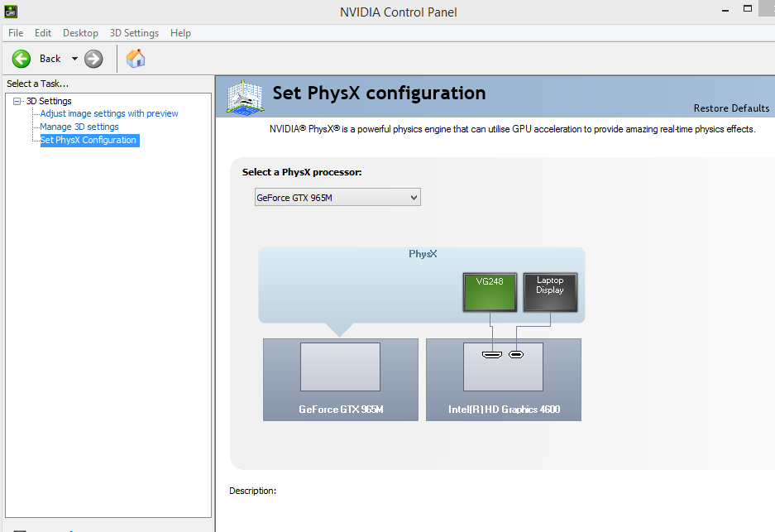Click the Back label button
The width and height of the screenshot is (775, 532).
50,59
